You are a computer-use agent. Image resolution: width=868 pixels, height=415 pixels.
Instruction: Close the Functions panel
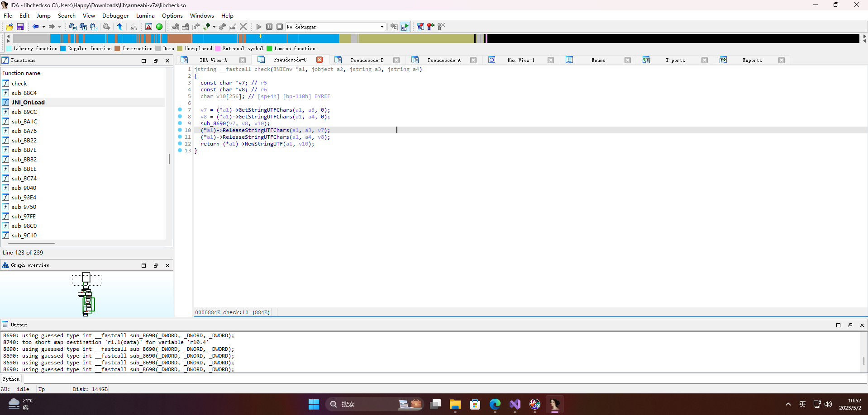[x=167, y=61]
